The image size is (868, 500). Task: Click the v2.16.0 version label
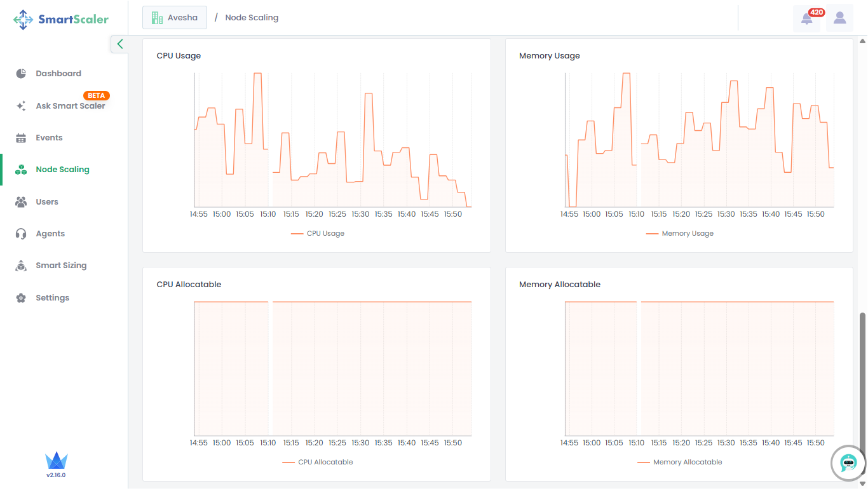[x=56, y=475]
